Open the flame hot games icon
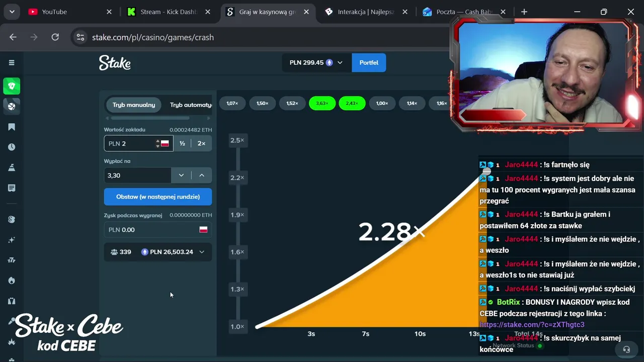Viewport: 644px width, 362px height. coord(12,281)
